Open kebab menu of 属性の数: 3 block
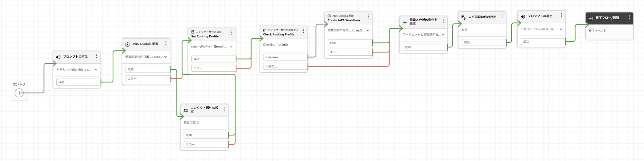 pyautogui.click(x=224, y=109)
